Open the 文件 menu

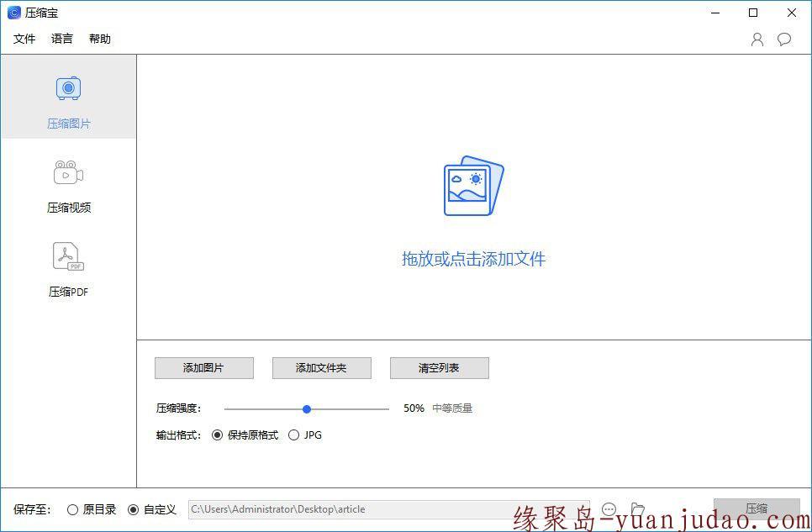pyautogui.click(x=24, y=39)
